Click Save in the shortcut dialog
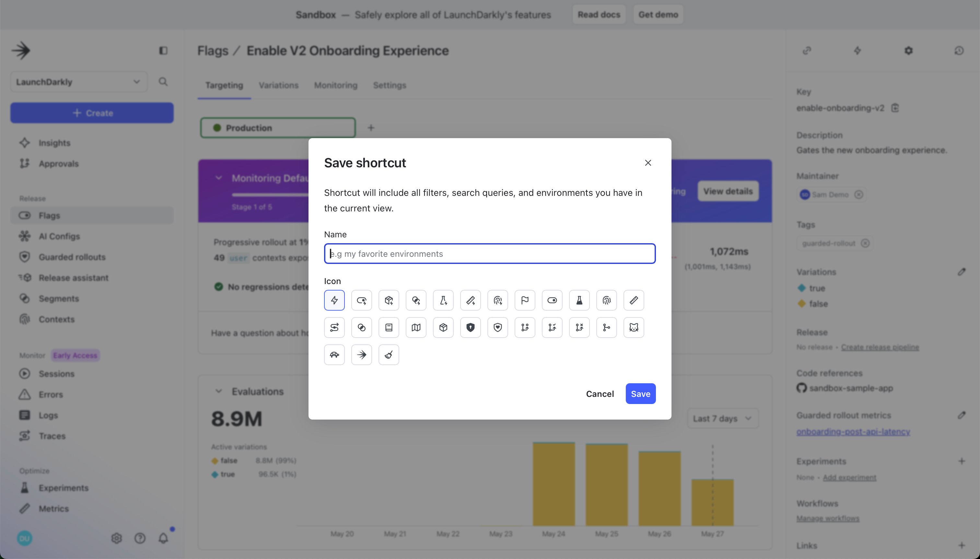The width and height of the screenshot is (980, 559). [x=641, y=394]
